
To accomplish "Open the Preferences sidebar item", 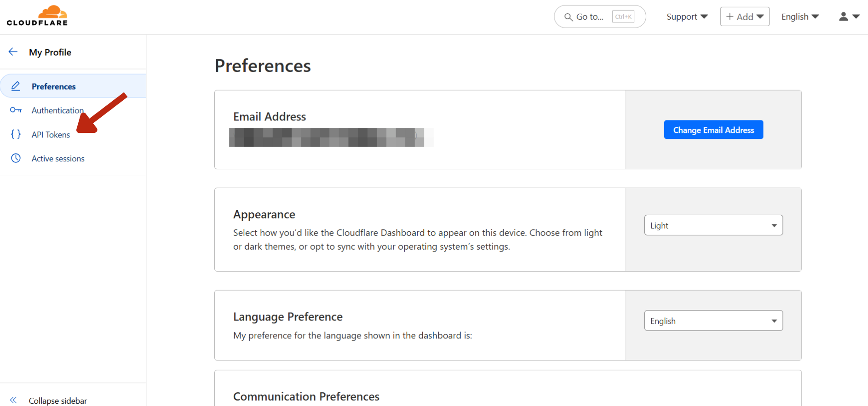I will pyautogui.click(x=73, y=86).
